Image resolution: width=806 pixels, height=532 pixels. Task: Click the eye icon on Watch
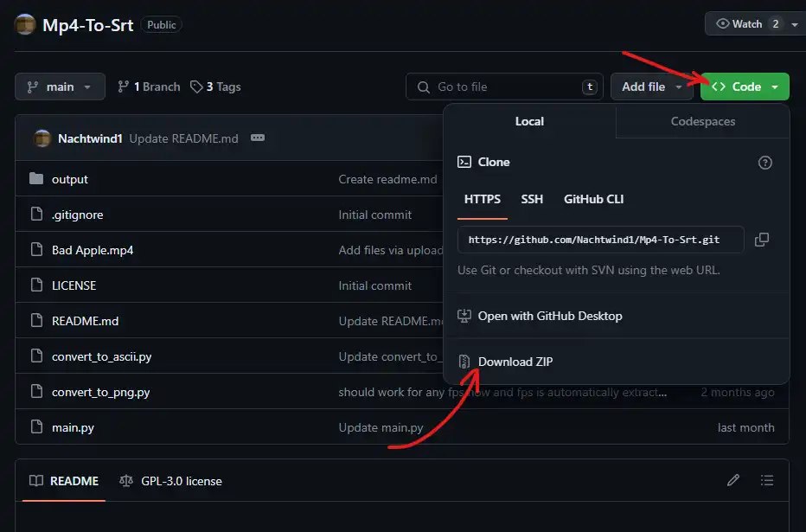pyautogui.click(x=723, y=23)
